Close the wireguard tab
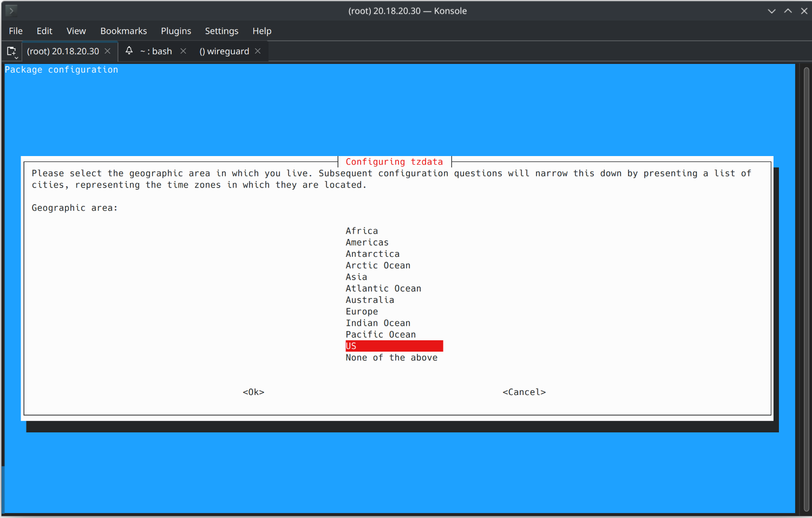 258,51
